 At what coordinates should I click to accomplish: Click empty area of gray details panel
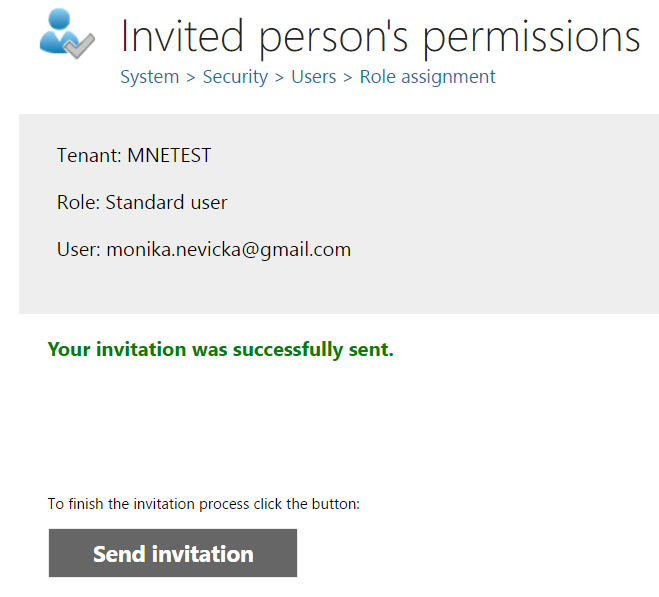pos(500,220)
